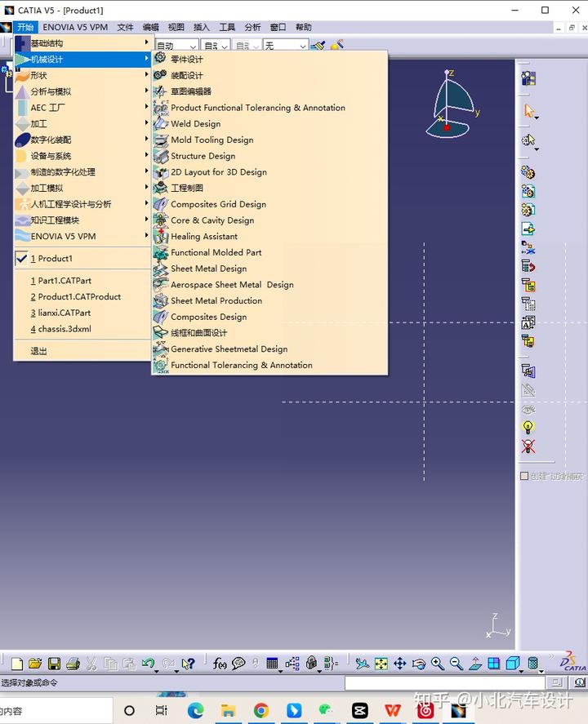
Task: Open WPS Office from the taskbar
Action: click(x=393, y=711)
